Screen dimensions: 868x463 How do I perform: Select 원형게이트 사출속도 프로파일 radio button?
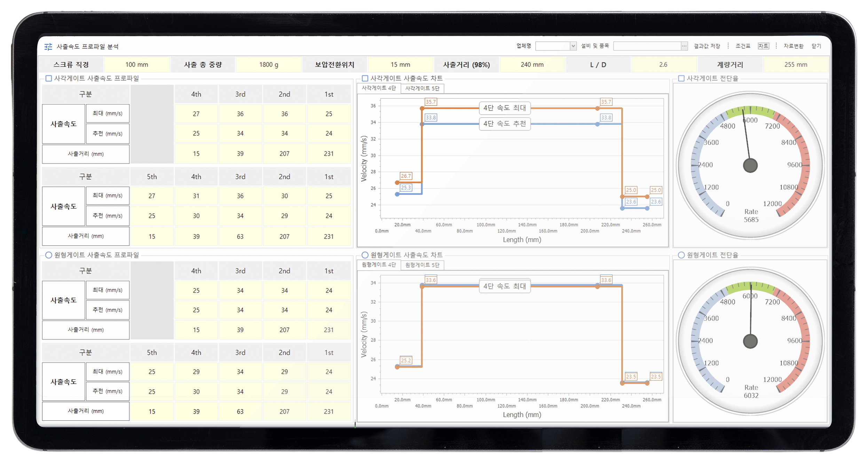pyautogui.click(x=49, y=255)
